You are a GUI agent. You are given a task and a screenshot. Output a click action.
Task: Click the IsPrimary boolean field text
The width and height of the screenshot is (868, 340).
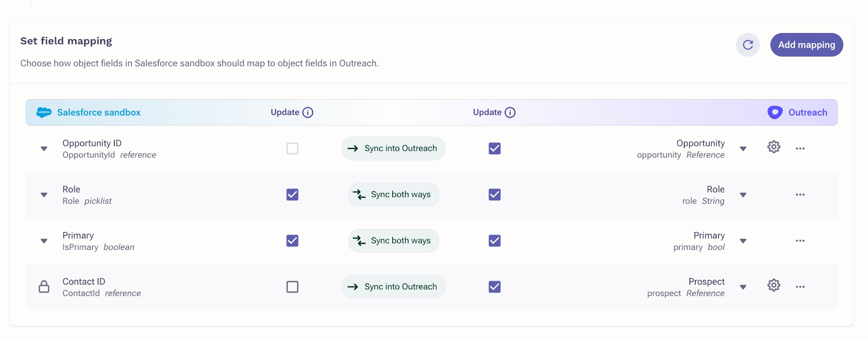pyautogui.click(x=98, y=247)
